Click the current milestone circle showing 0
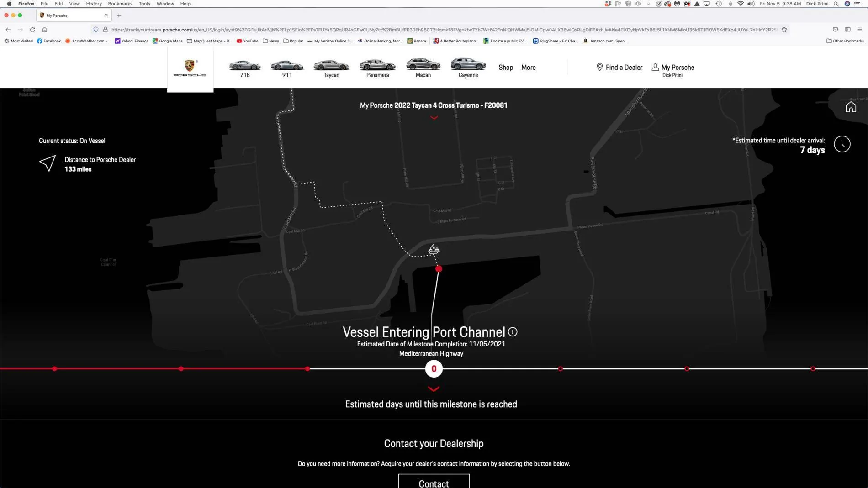Viewport: 868px width, 488px height. pos(434,368)
